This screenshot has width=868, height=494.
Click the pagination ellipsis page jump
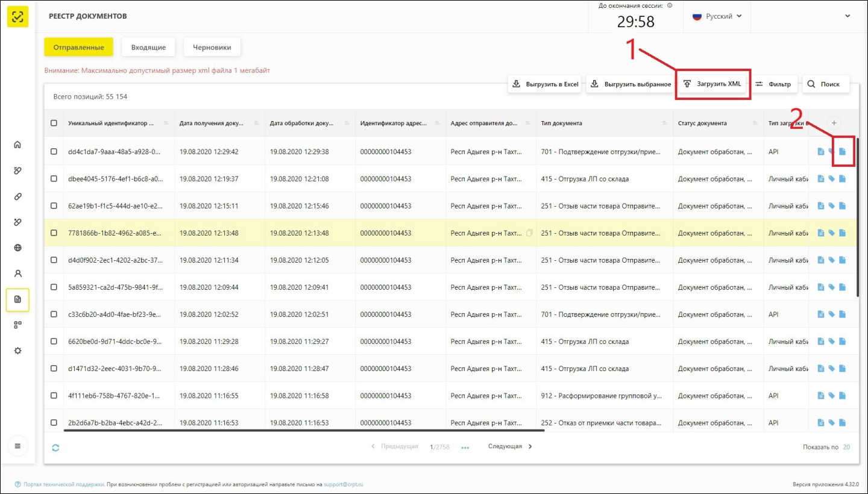pyautogui.click(x=465, y=448)
